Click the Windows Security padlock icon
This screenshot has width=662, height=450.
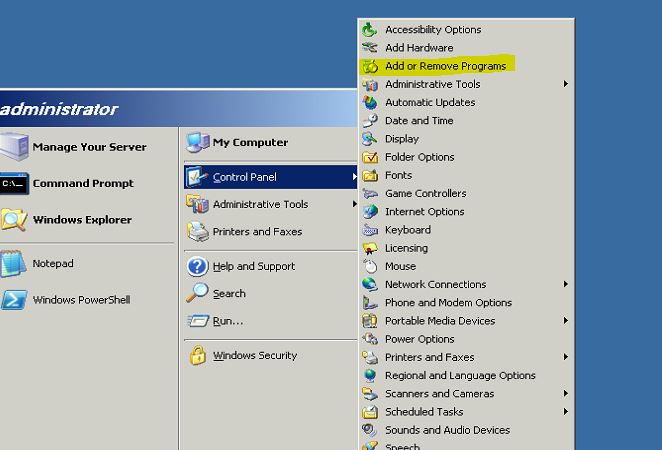pos(197,355)
